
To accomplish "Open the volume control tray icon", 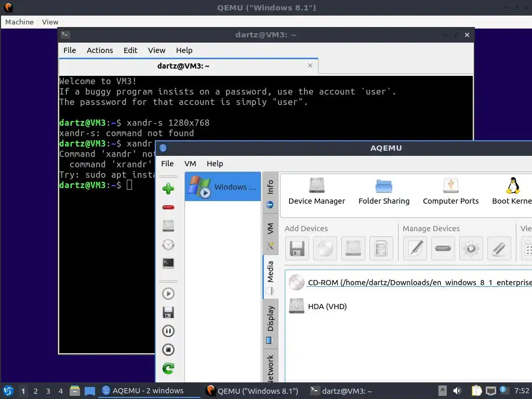I will point(457,391).
